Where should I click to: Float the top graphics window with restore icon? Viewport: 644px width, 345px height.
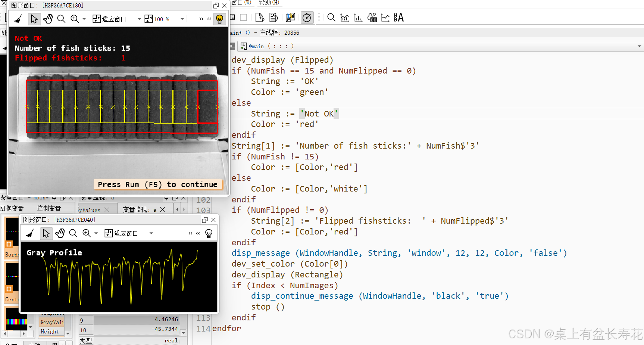216,6
